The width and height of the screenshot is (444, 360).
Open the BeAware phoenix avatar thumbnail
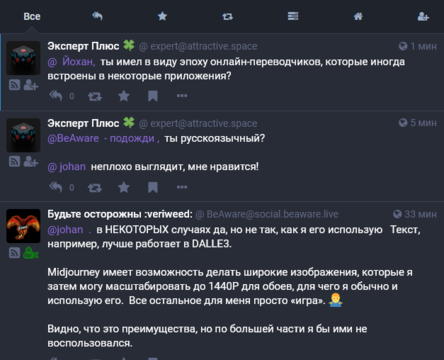23,226
